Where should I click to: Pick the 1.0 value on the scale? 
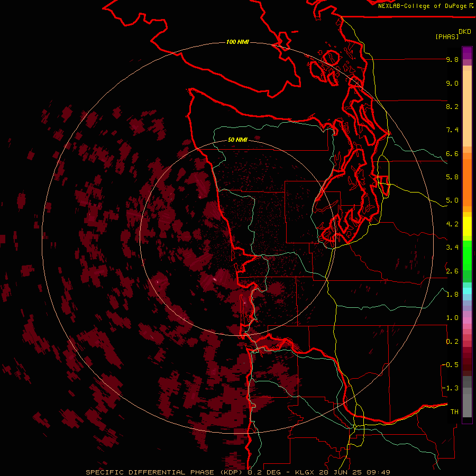click(452, 318)
